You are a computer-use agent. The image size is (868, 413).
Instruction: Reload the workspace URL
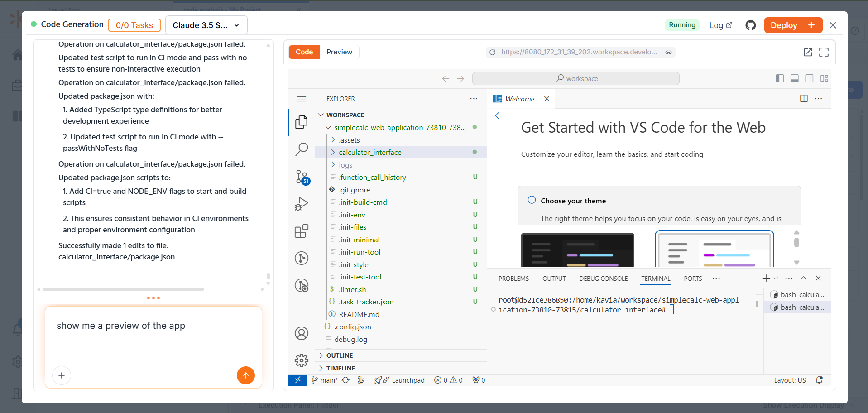[x=493, y=52]
